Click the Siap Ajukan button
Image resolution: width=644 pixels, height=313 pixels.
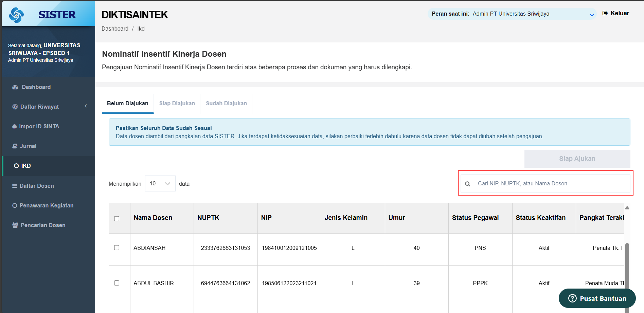click(577, 159)
